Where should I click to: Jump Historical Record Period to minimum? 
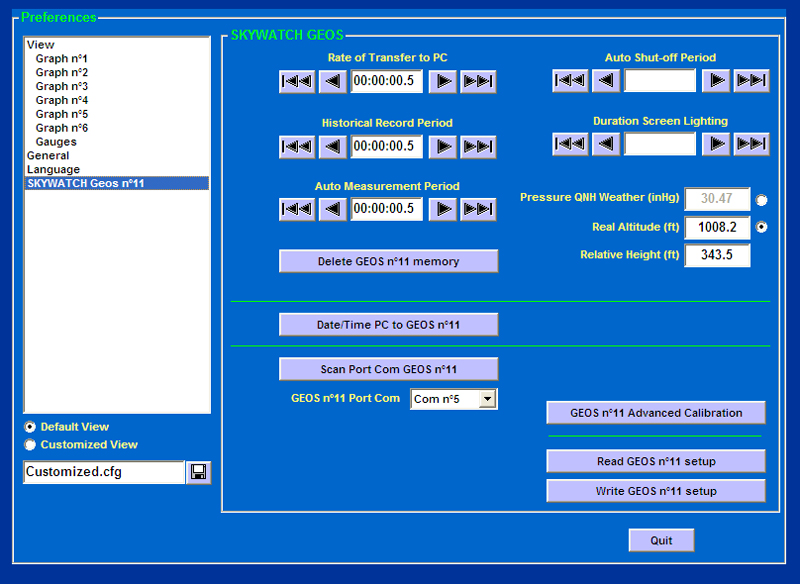click(x=297, y=147)
